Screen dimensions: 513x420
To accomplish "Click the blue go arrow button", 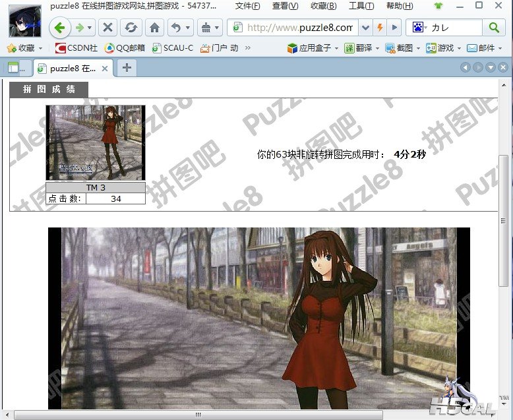I will (x=394, y=28).
